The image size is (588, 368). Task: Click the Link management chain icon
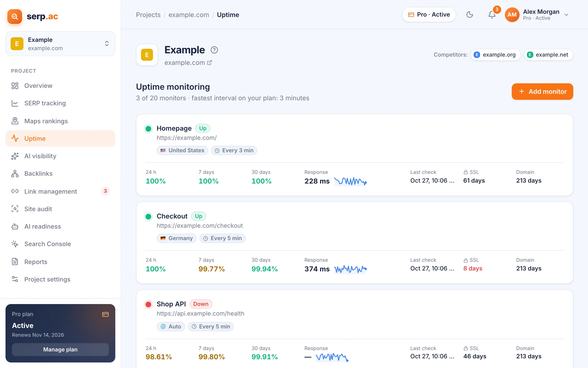coord(15,191)
